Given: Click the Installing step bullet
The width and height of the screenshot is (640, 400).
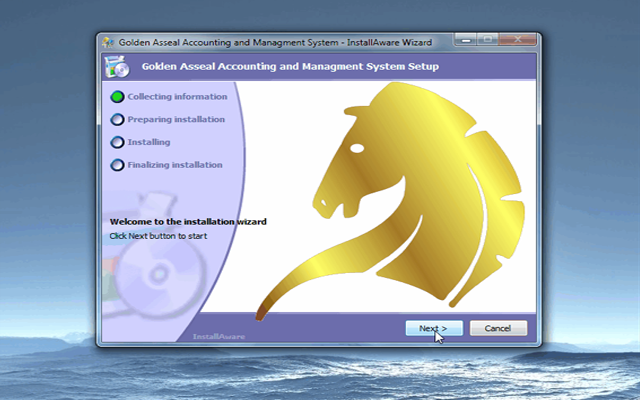Looking at the screenshot, I should point(117,142).
